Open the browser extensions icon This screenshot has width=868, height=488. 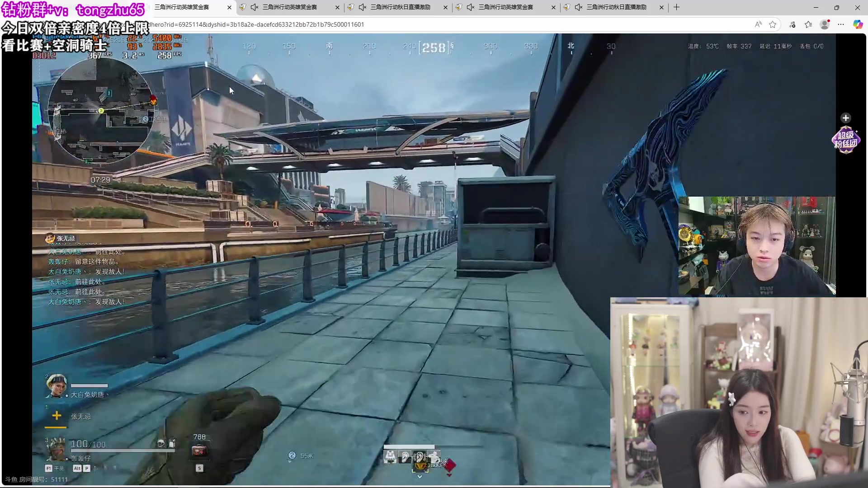[793, 24]
